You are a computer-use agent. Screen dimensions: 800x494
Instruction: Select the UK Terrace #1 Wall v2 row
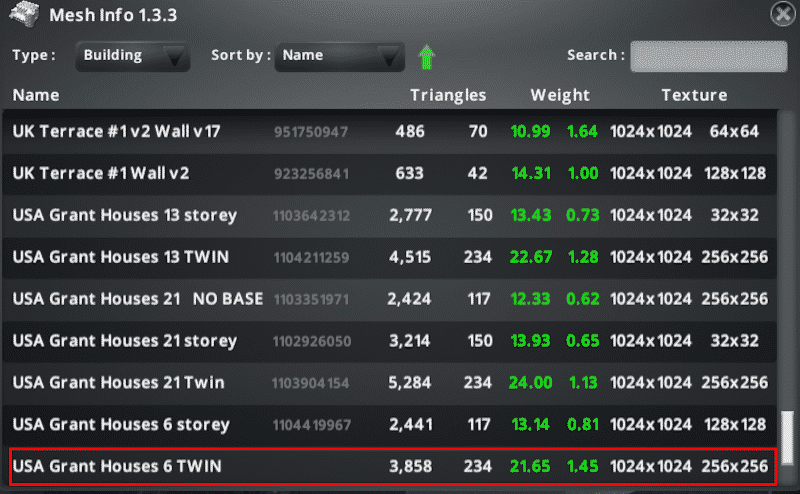(390, 173)
